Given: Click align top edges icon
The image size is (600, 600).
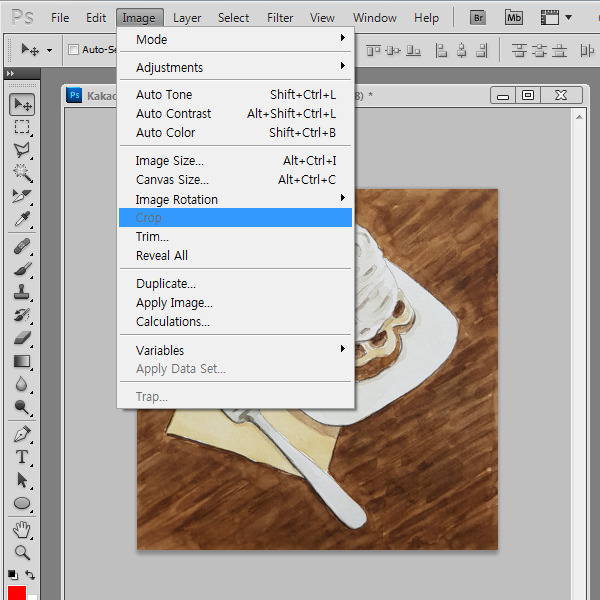Looking at the screenshot, I should click(373, 50).
